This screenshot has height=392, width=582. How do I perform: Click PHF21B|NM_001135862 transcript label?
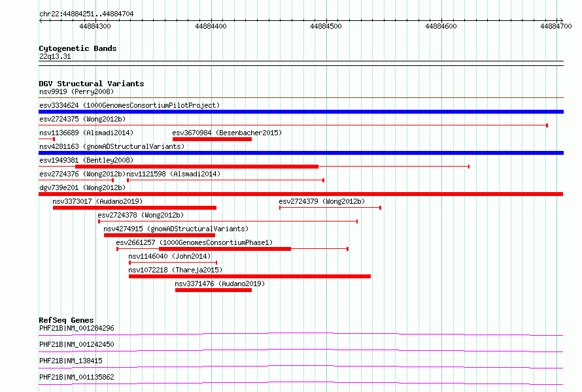77,377
